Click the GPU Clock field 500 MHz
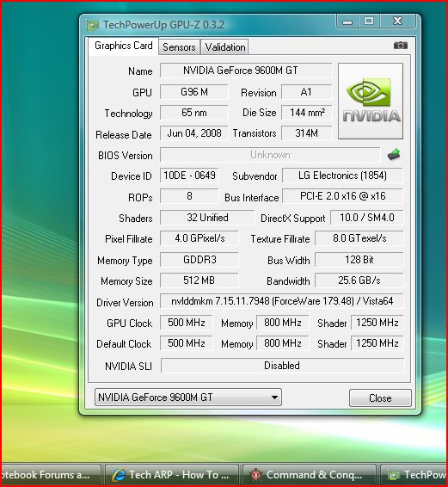This screenshot has height=487, width=448. click(187, 323)
